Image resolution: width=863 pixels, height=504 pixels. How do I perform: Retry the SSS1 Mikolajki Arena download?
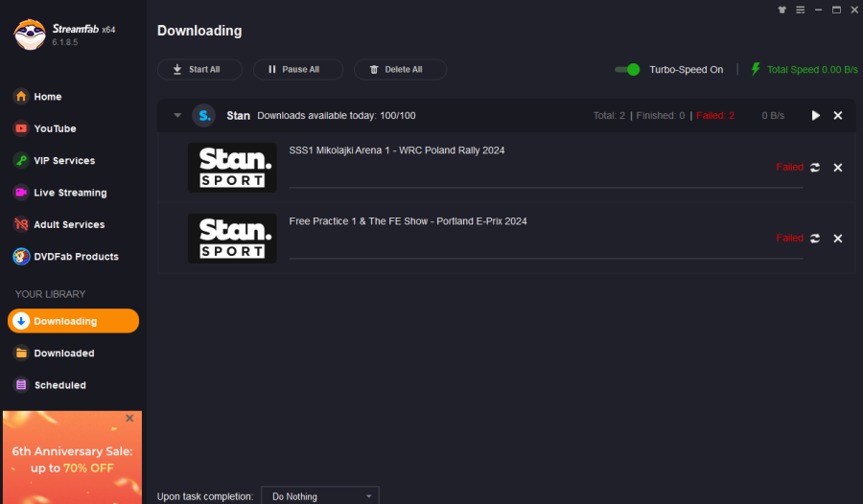tap(815, 168)
